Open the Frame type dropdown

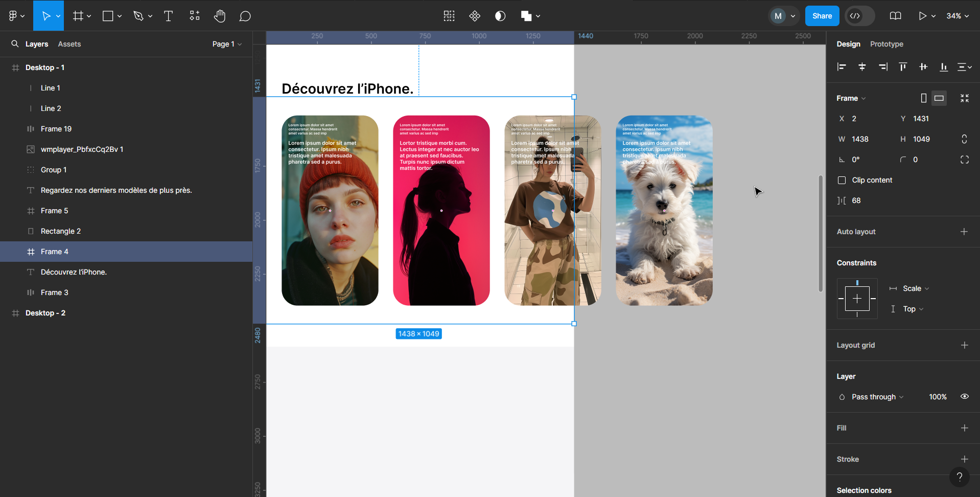point(851,98)
